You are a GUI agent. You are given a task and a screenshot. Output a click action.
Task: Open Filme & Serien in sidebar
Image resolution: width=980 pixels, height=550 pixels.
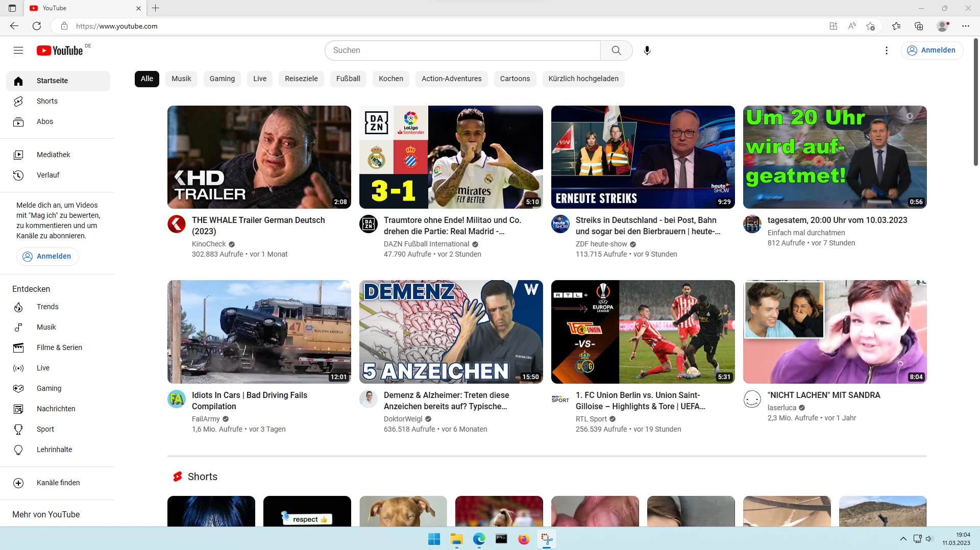coord(58,347)
